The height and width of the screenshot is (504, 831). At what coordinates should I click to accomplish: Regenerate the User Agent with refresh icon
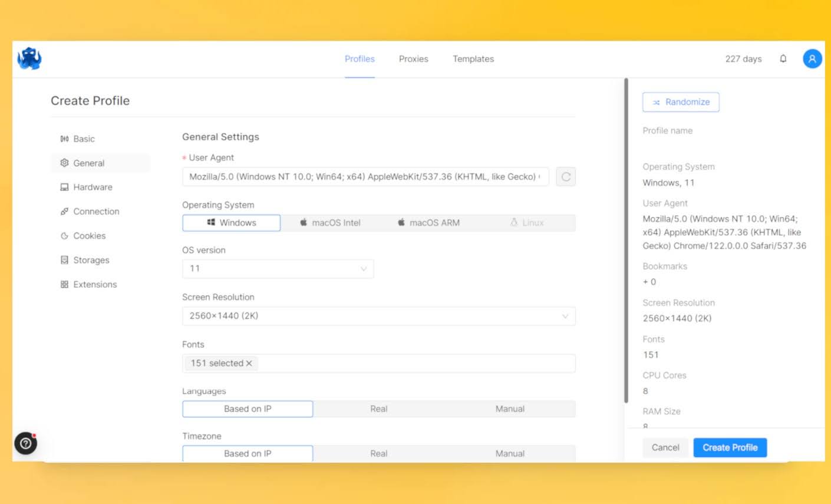point(566,177)
